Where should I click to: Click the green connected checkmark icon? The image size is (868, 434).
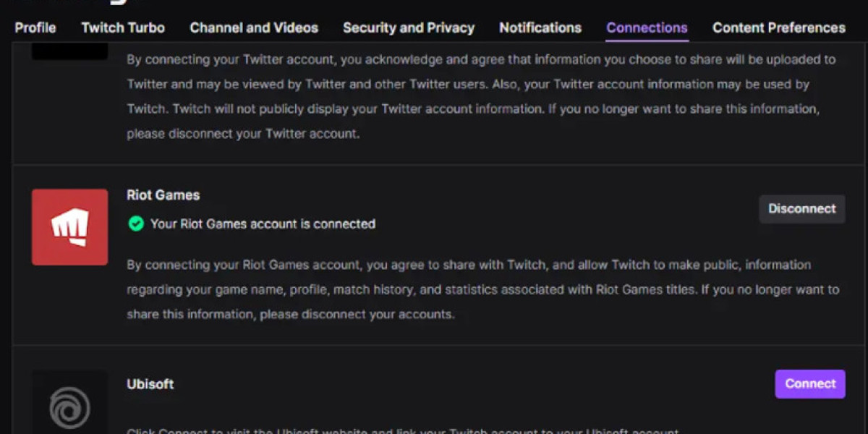136,224
